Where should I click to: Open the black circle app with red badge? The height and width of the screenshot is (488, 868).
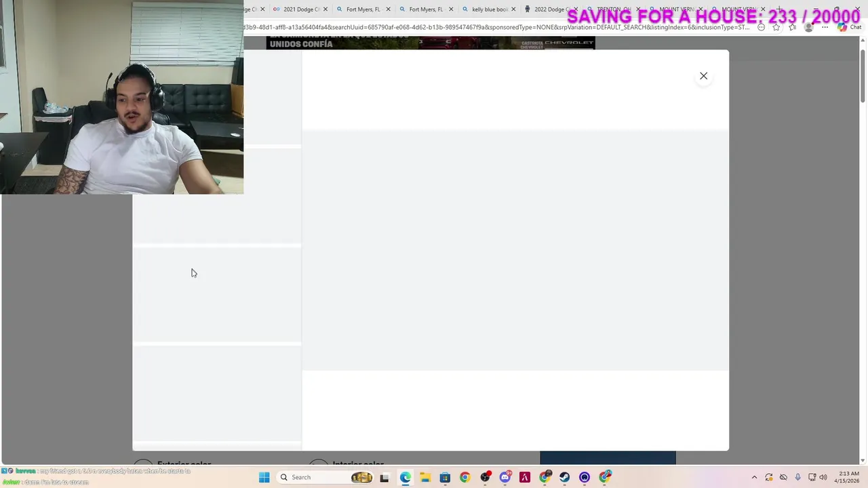pyautogui.click(x=485, y=477)
